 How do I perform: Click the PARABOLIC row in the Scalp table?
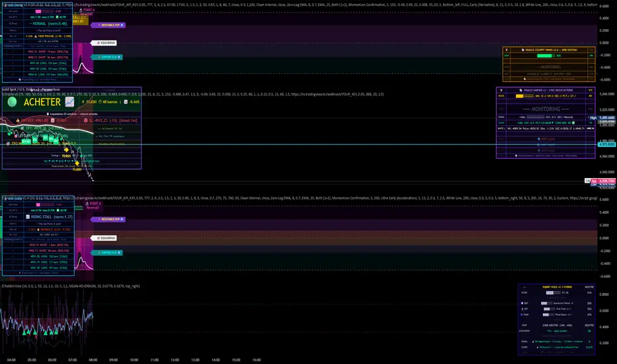49,230
